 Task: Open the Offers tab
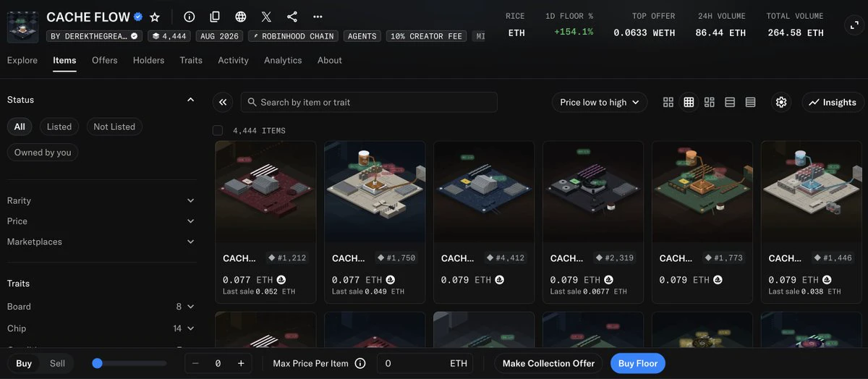pos(105,60)
